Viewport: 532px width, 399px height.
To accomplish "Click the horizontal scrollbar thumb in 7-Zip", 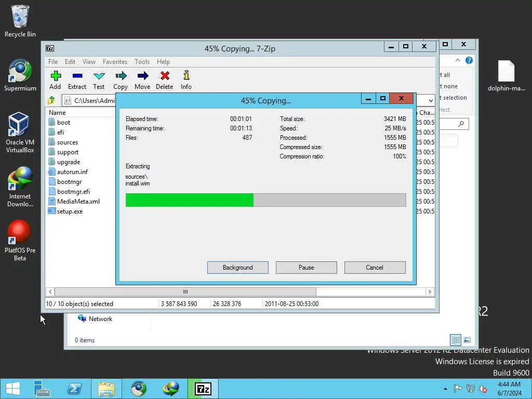I will coord(185,292).
